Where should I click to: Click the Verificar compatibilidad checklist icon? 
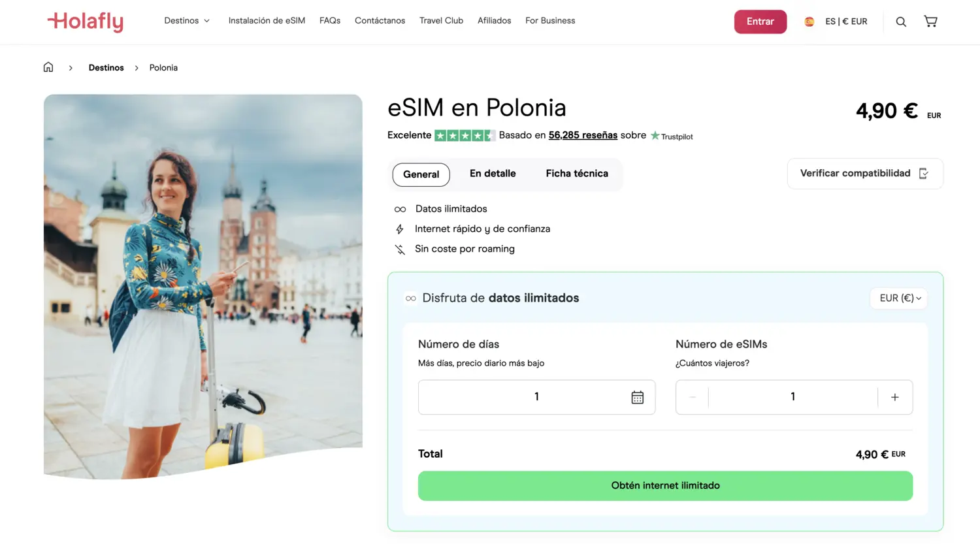point(923,173)
